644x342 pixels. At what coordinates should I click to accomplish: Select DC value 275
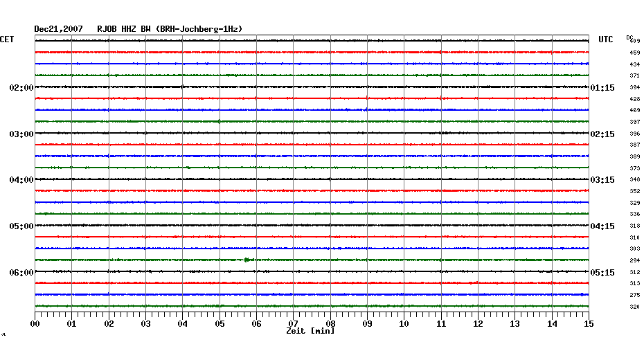634,295
